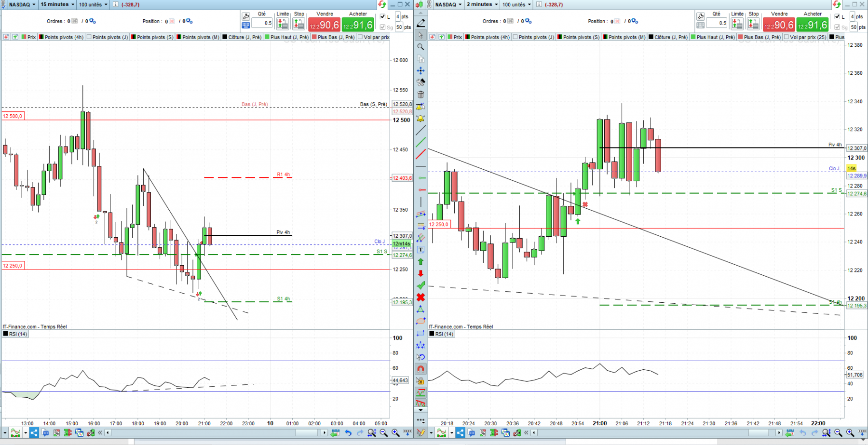Toggle the magnet snap tool
The width and height of the screenshot is (868, 445).
pos(420,369)
